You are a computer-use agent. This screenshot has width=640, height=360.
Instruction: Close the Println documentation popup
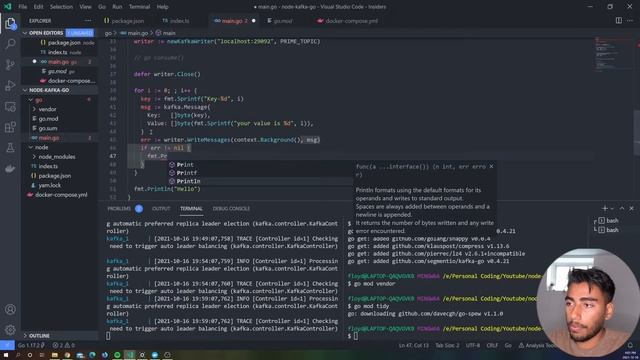tap(491, 166)
